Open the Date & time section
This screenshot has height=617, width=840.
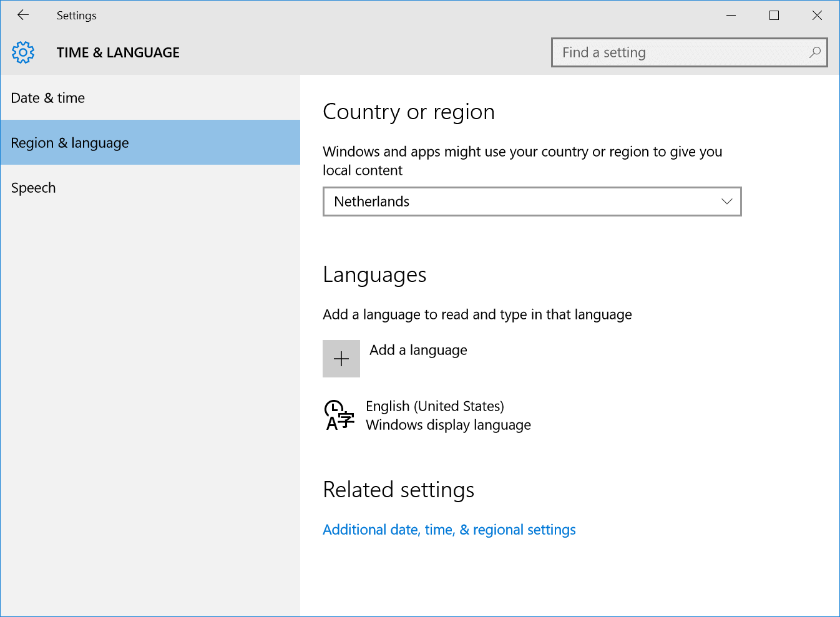[x=150, y=98]
